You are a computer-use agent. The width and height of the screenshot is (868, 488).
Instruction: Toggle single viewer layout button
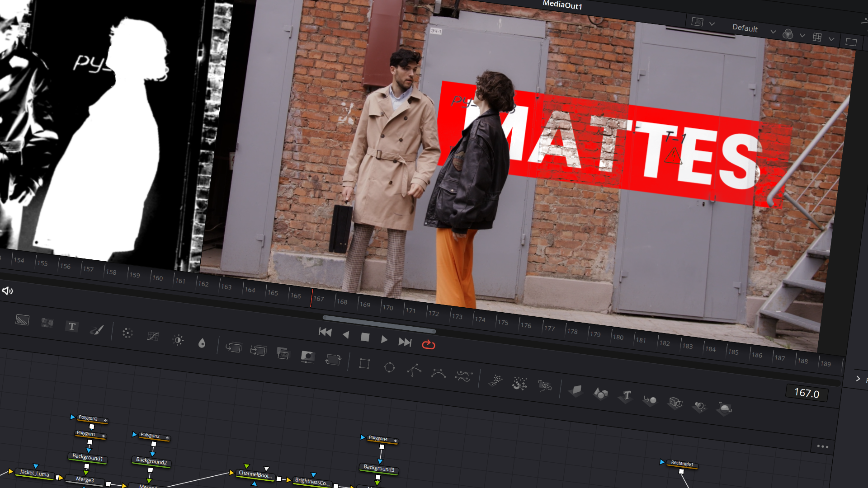851,42
